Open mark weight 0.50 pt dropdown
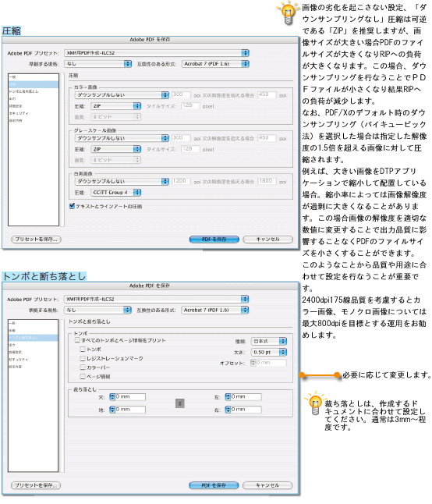Viewport: 432px width, 504px height. click(x=269, y=352)
